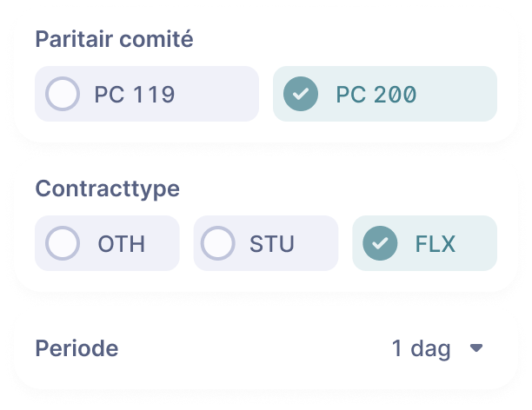Select the PC 119 radio circle

click(x=63, y=94)
